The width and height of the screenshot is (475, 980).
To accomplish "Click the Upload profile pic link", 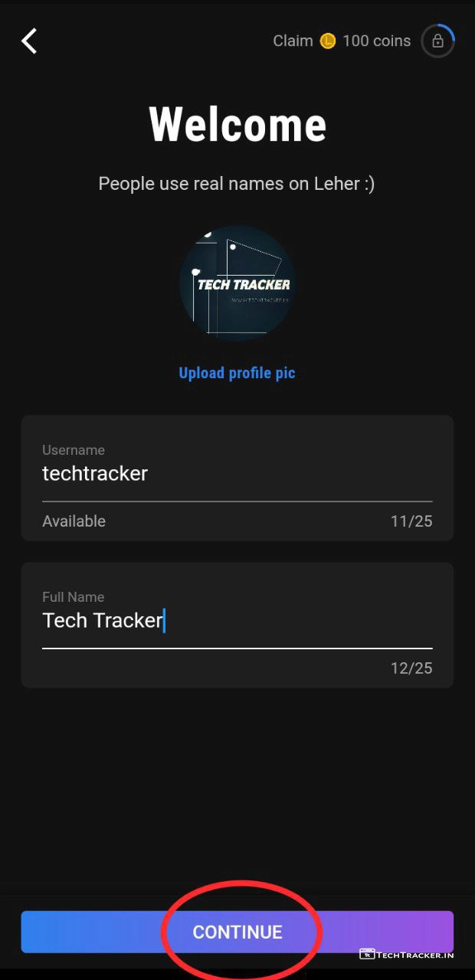I will [x=237, y=373].
